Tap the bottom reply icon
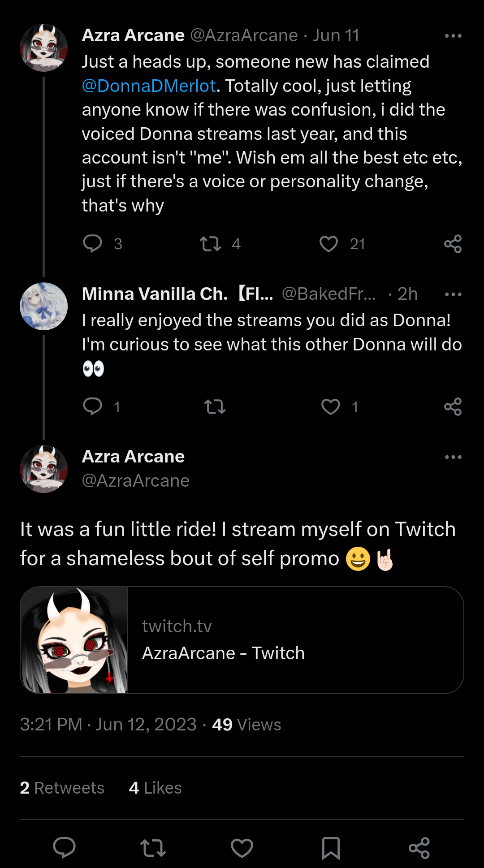Screen dimensions: 484x868 point(64,848)
